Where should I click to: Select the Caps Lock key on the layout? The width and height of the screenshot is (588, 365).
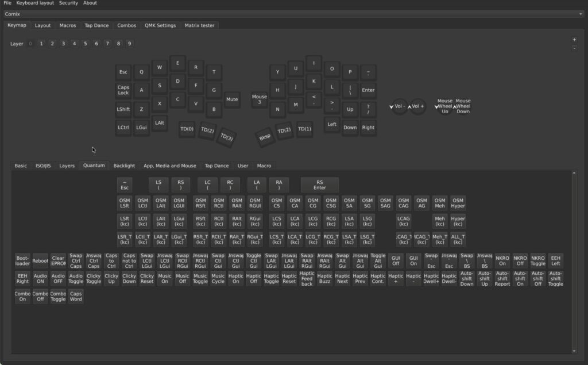(x=123, y=90)
